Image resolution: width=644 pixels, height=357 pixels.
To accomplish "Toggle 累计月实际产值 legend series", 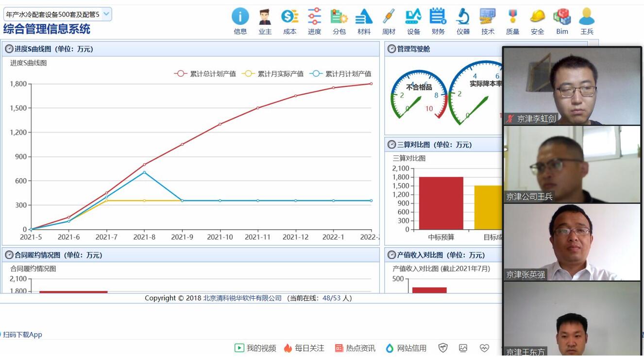I will click(273, 74).
